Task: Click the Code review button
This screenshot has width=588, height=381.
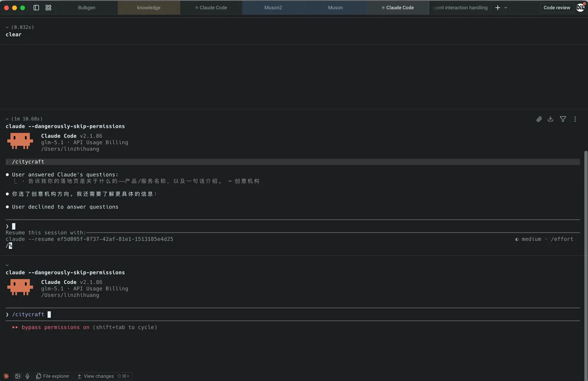Action: (x=557, y=7)
